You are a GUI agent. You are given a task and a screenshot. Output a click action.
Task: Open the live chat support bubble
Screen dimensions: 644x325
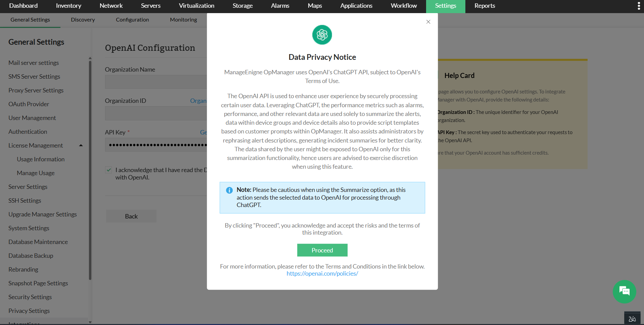pyautogui.click(x=624, y=291)
